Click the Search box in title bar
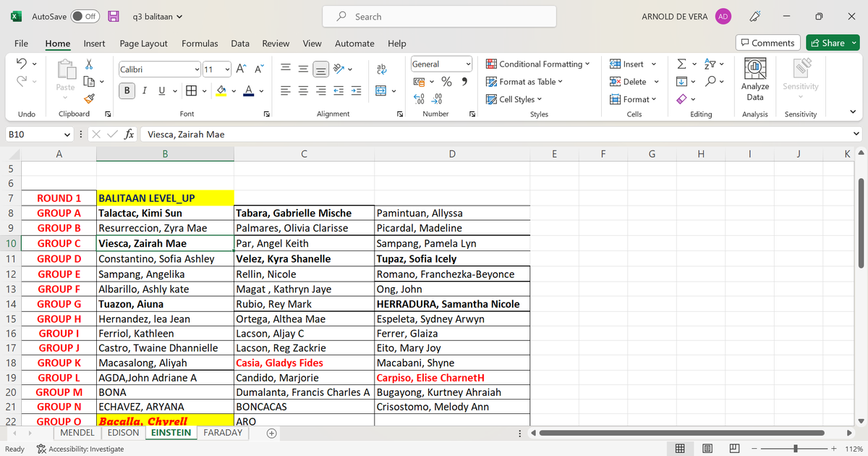This screenshot has height=456, width=868. pos(441,17)
